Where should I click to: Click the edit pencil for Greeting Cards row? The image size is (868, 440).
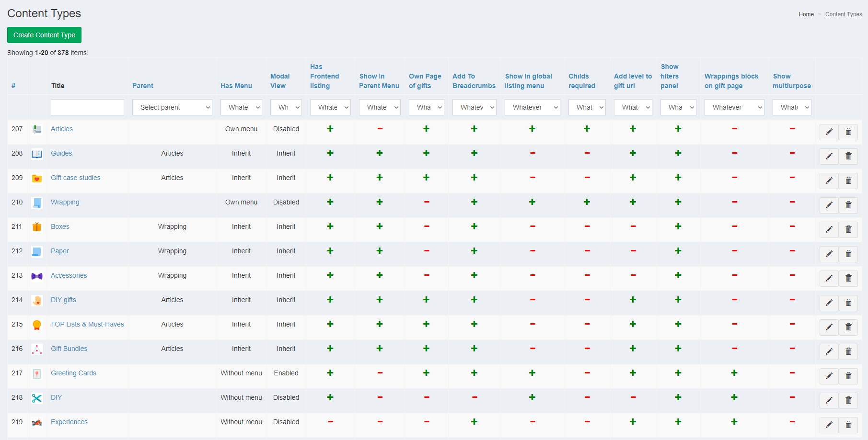point(829,376)
